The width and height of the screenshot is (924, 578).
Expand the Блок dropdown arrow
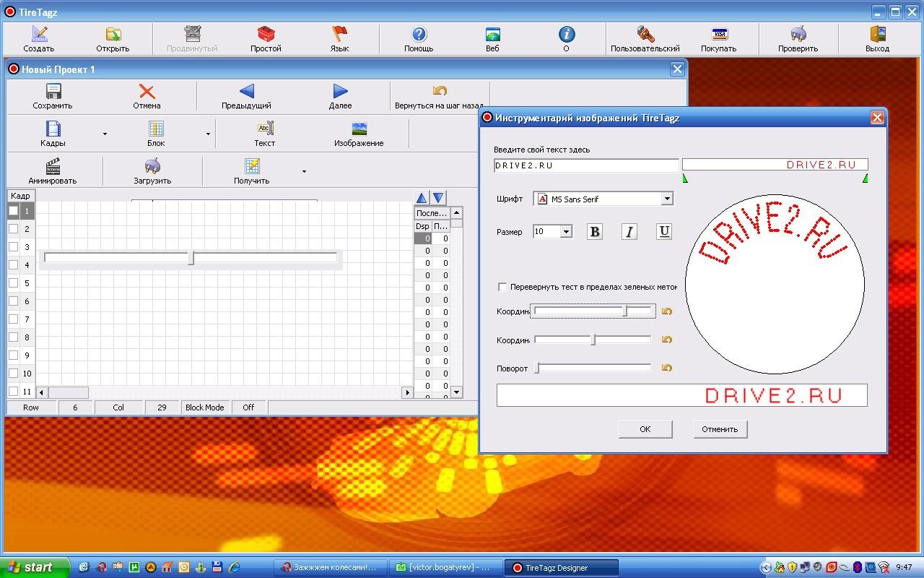(208, 134)
